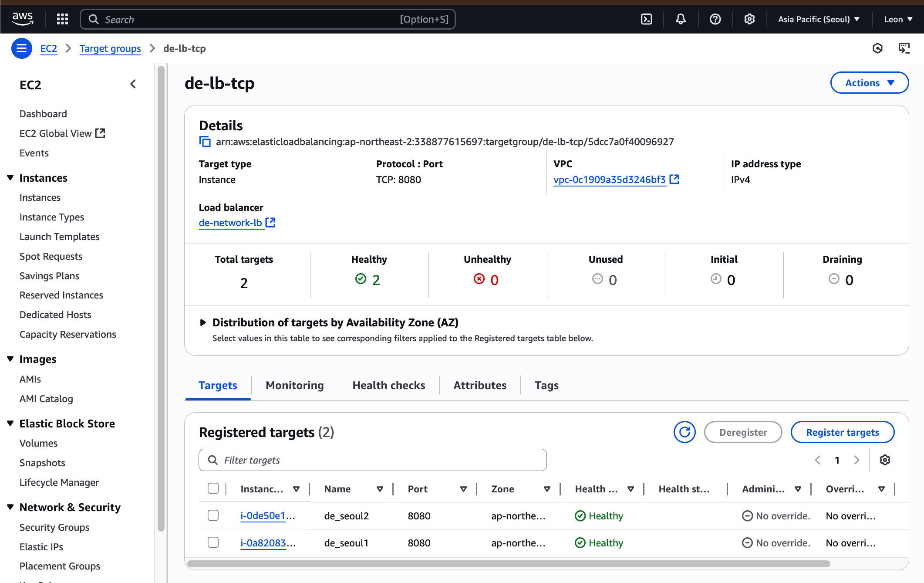
Task: Open the de-network-lb load balancer link
Action: (x=230, y=223)
